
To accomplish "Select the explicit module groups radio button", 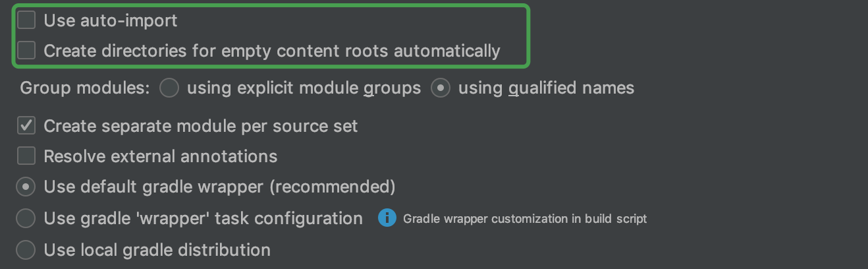I will pyautogui.click(x=169, y=88).
